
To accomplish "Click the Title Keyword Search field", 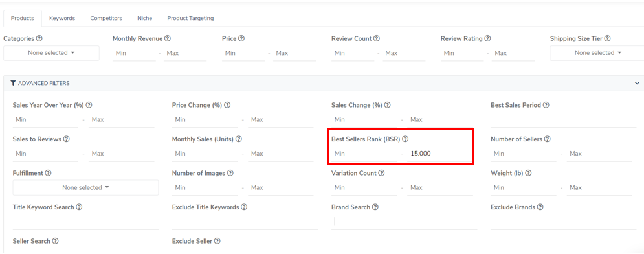I will point(85,222).
